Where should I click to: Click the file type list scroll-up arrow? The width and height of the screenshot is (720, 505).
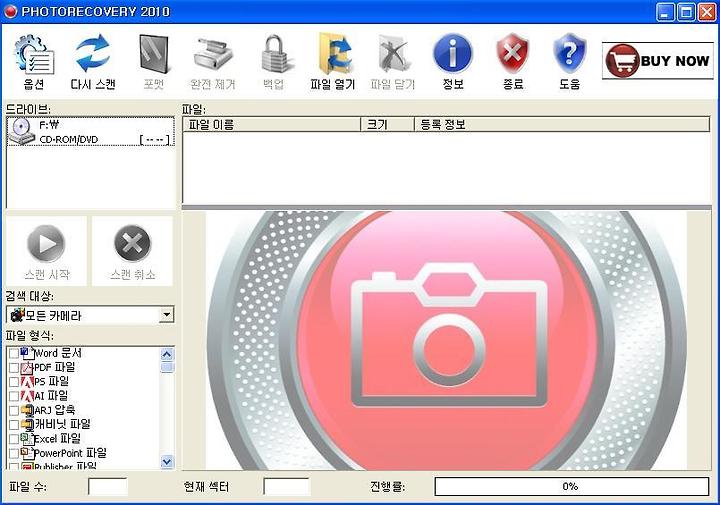(167, 354)
